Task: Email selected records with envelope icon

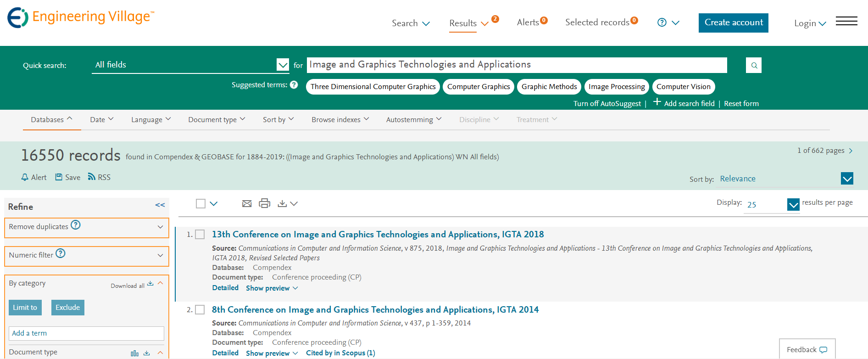Action: click(x=247, y=203)
